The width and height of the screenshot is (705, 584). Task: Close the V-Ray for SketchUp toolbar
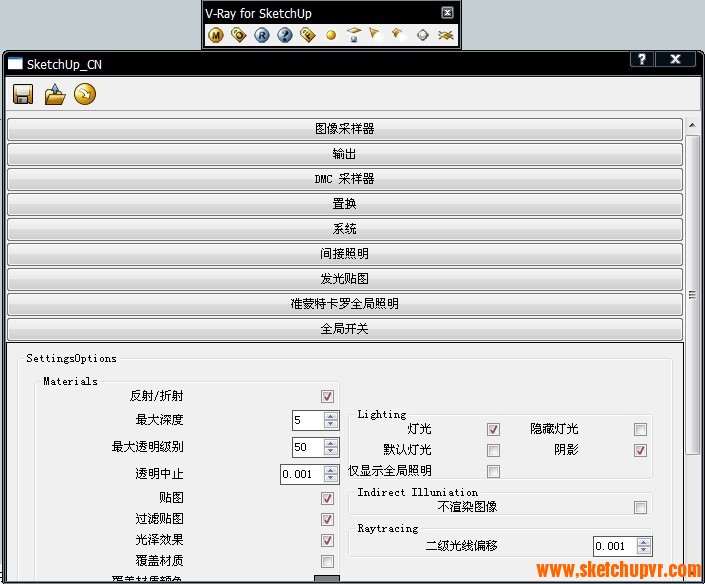[x=447, y=13]
